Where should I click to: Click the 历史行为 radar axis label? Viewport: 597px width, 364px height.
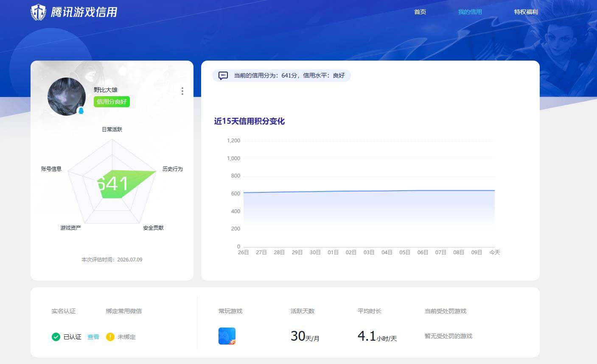(172, 169)
